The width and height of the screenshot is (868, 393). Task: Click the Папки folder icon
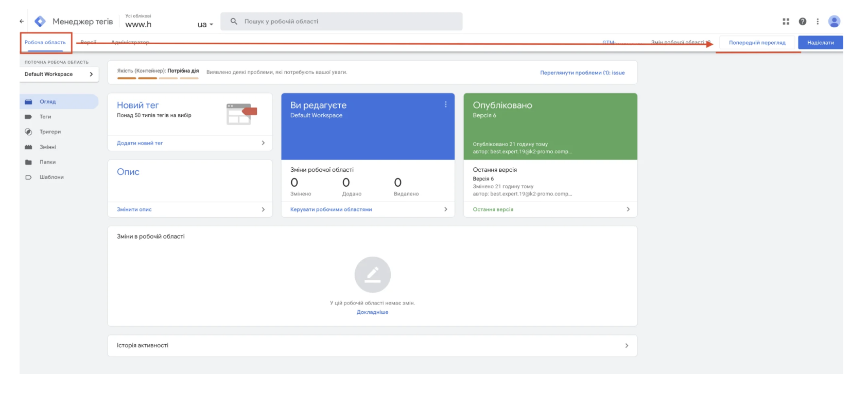click(x=28, y=162)
